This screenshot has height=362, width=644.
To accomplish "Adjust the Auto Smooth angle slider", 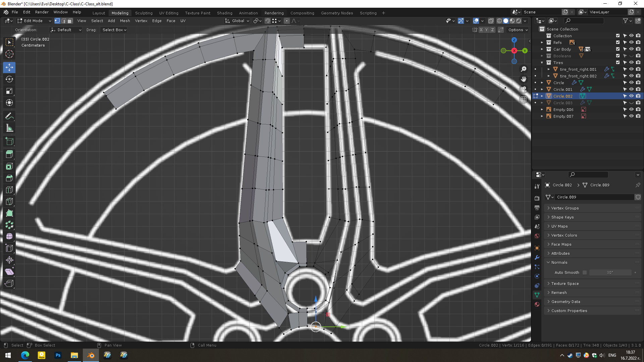I will point(610,273).
